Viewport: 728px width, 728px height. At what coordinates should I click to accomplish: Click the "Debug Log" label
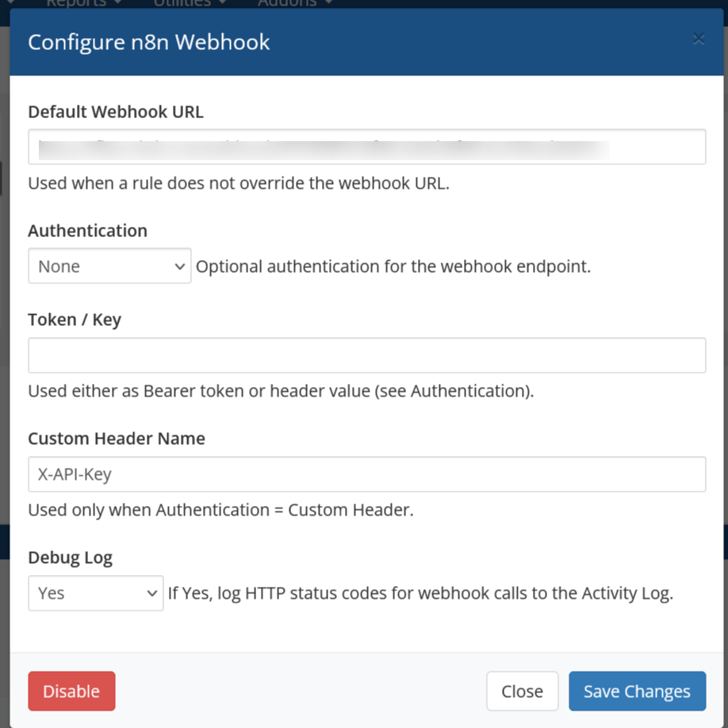pos(70,557)
